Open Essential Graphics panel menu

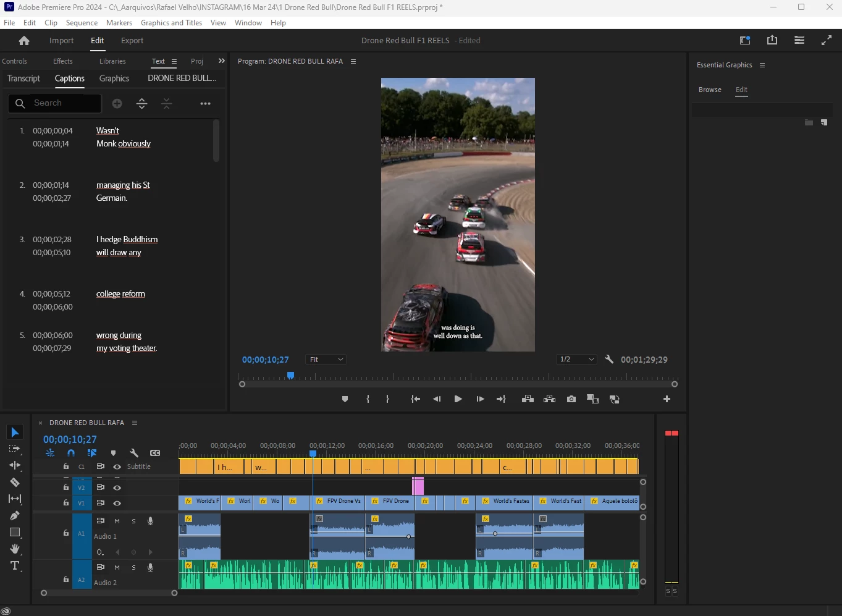pyautogui.click(x=762, y=65)
